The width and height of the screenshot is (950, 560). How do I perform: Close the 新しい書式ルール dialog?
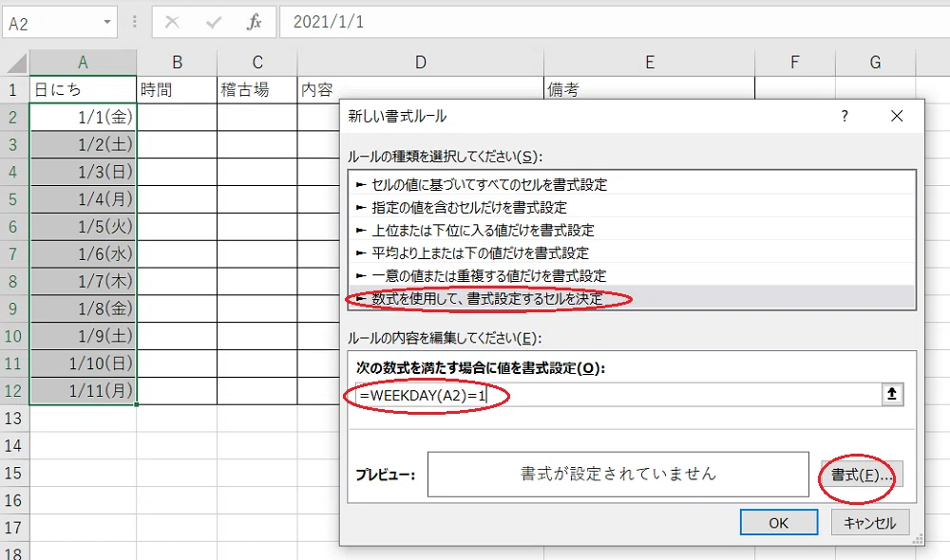click(897, 116)
